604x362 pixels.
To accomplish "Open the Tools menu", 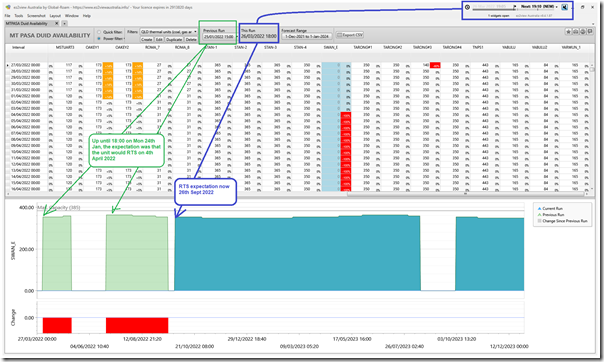I will pos(18,16).
